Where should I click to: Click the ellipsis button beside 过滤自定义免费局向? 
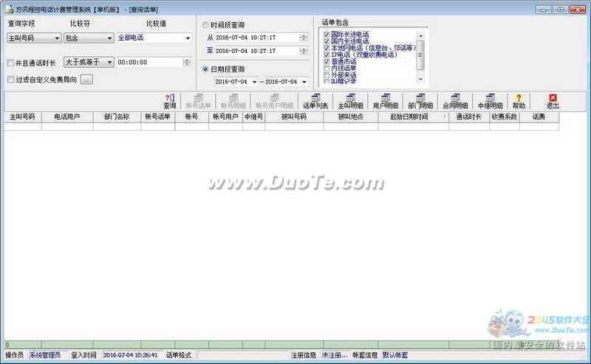86,79
